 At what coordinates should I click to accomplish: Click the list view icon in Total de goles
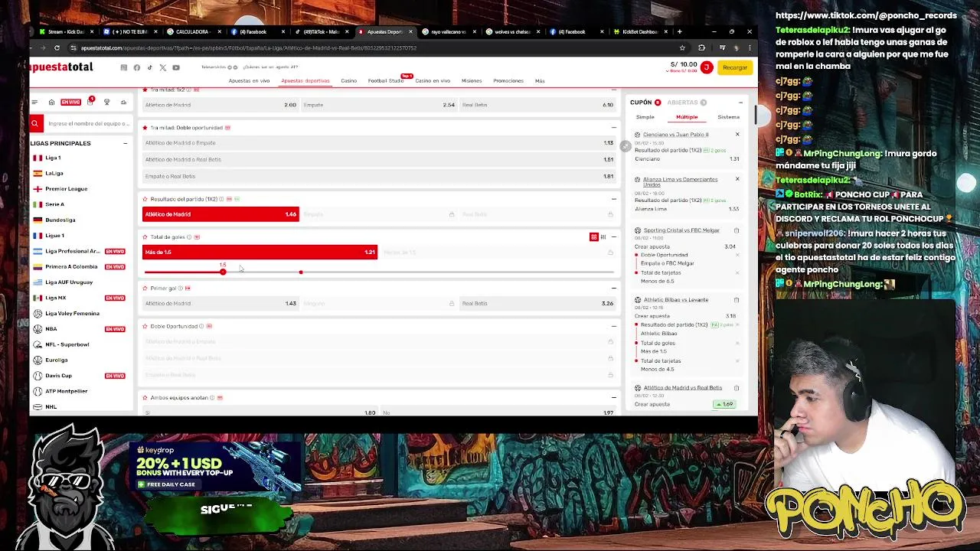[x=603, y=237]
